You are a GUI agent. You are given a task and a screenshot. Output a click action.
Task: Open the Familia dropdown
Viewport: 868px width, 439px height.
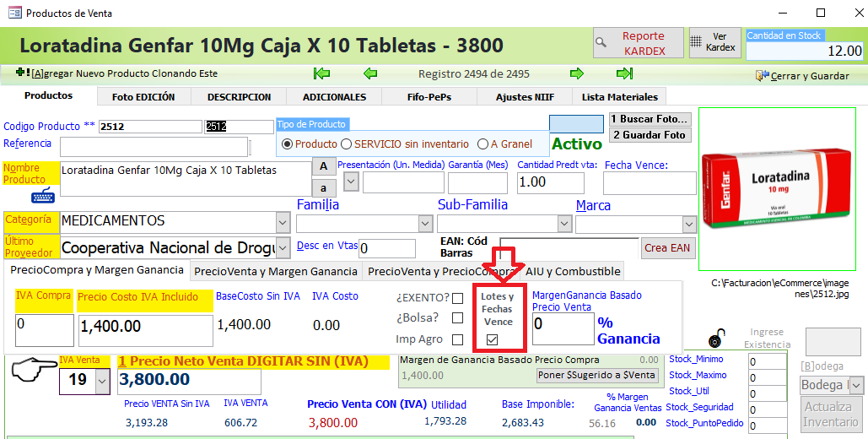click(425, 224)
